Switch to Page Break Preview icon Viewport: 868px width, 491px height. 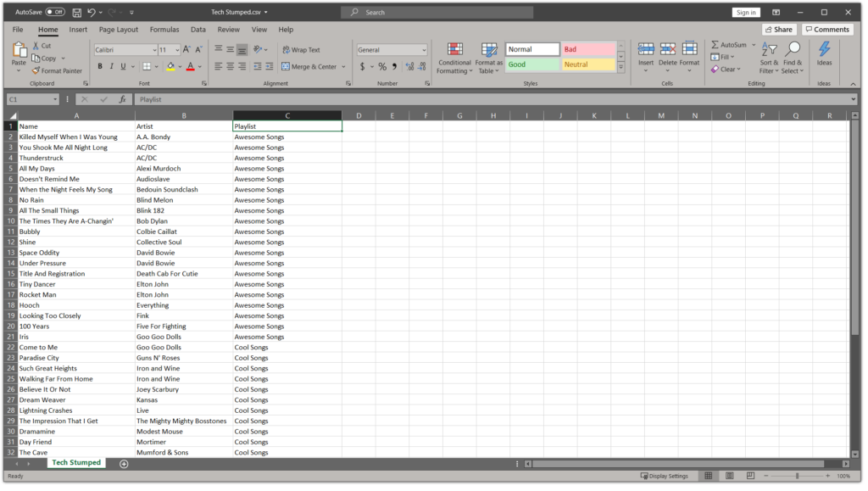pos(751,476)
